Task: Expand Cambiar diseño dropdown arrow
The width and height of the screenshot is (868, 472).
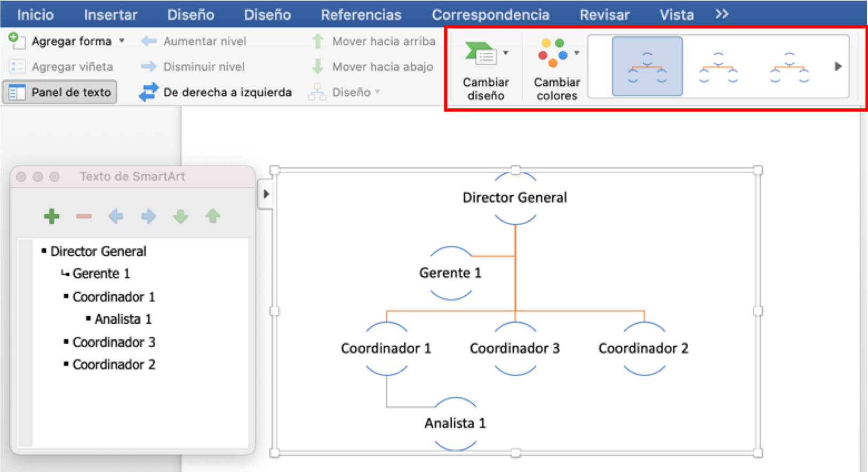Action: [x=506, y=53]
